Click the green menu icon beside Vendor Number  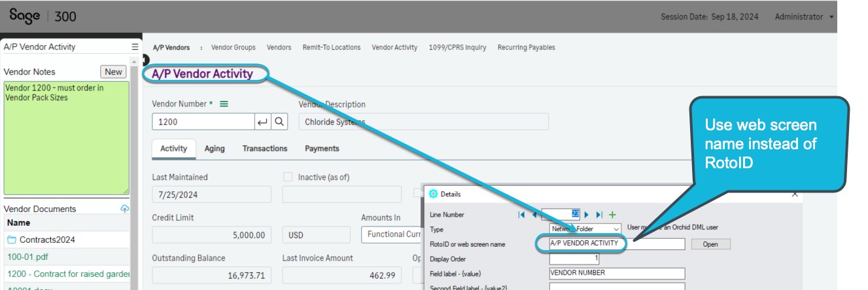224,104
